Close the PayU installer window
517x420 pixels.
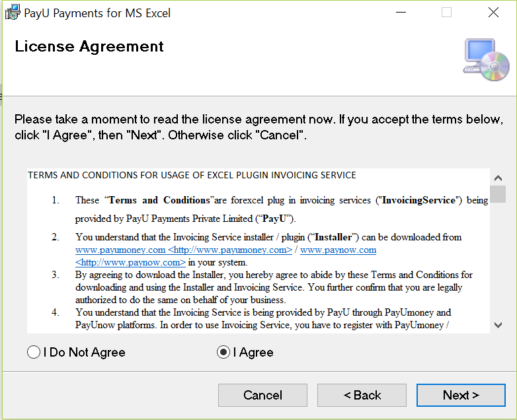pos(493,13)
